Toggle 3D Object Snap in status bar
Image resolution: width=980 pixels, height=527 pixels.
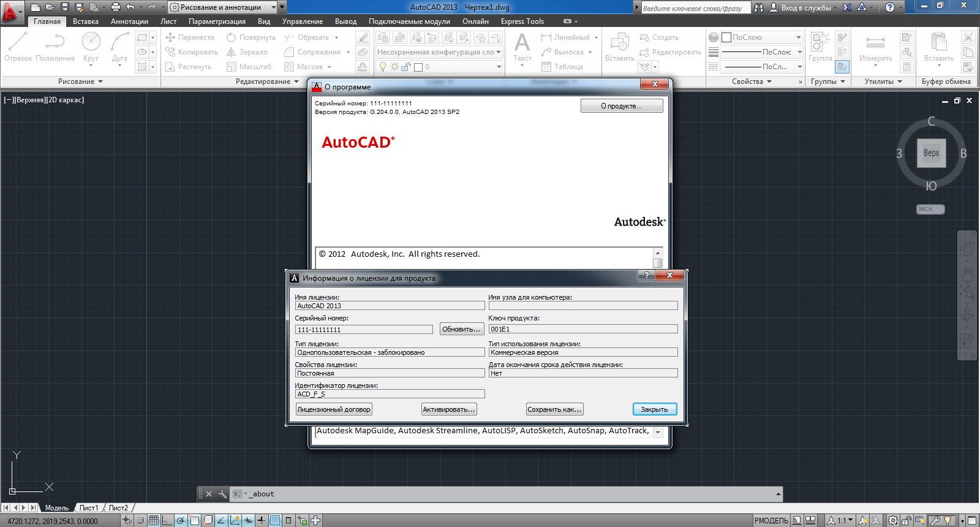[x=208, y=520]
